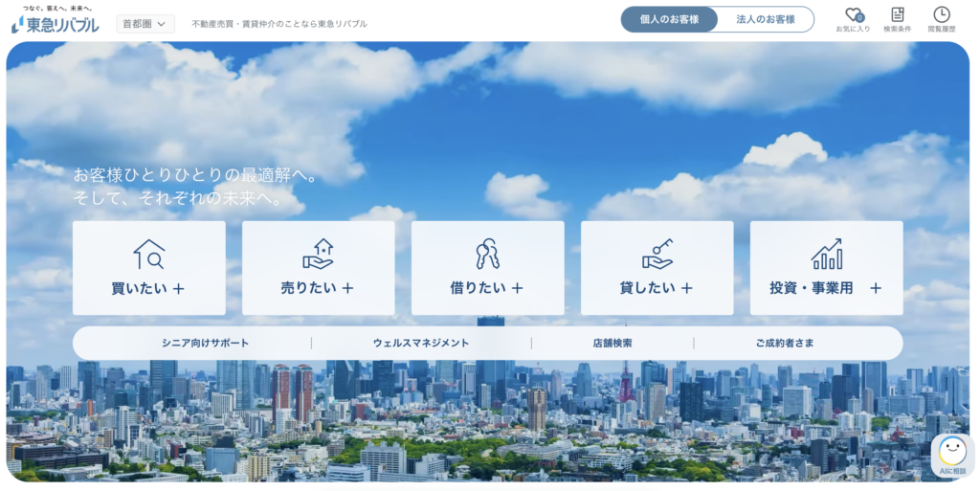The image size is (980, 491).
Task: Expand the 投資・事業用 plus sign
Action: pyautogui.click(x=875, y=288)
